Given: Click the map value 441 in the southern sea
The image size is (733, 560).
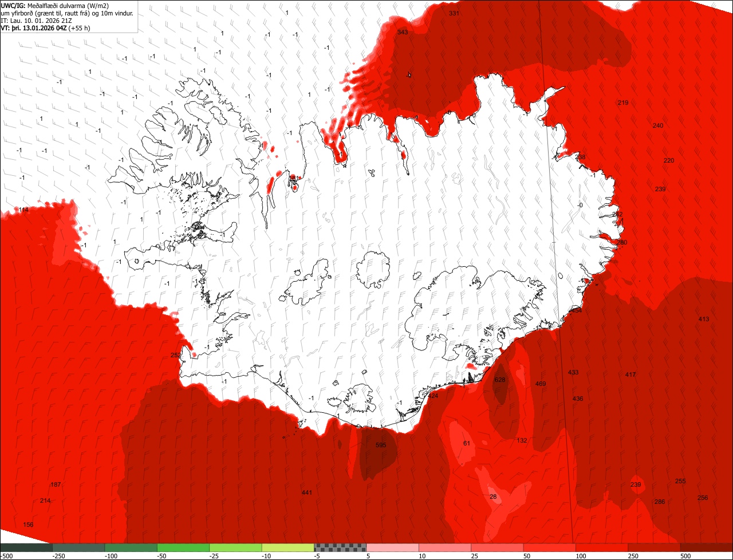Looking at the screenshot, I should 307,492.
